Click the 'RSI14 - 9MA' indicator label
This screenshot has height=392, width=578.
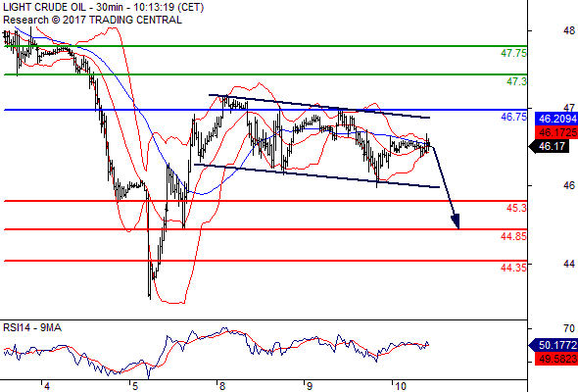pos(32,327)
